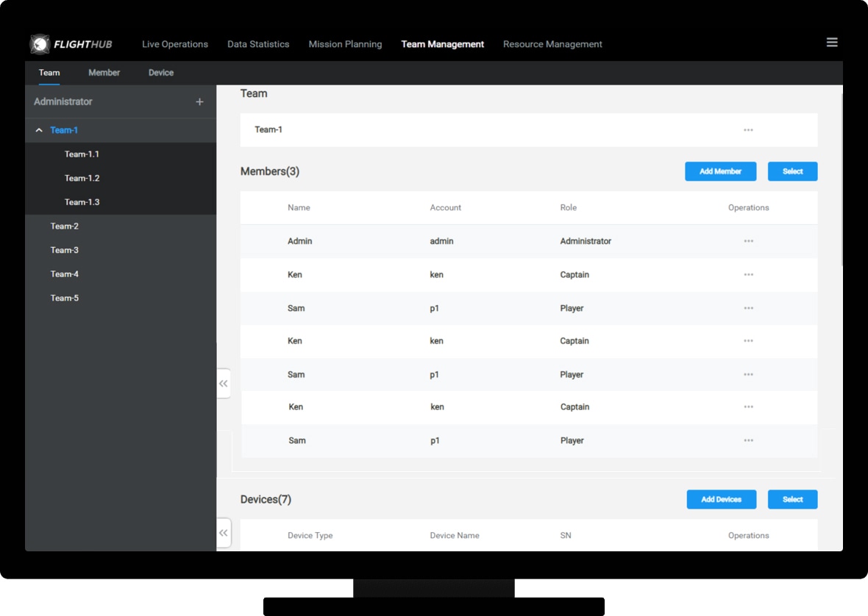Open Mission Planning in top navigation
This screenshot has height=616, width=868.
coord(345,44)
